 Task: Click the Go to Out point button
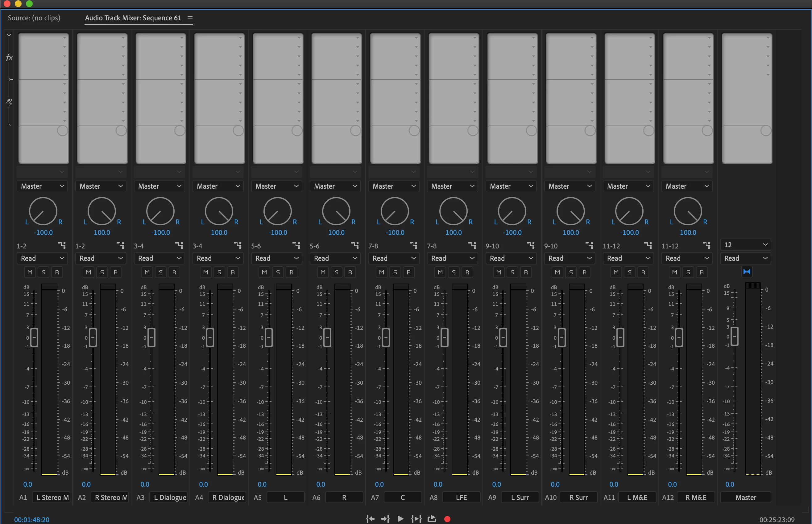pyautogui.click(x=385, y=518)
